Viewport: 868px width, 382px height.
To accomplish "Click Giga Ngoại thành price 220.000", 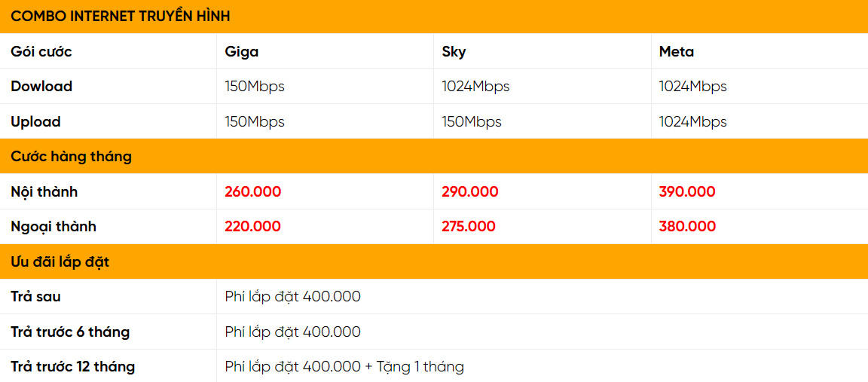I will (252, 226).
